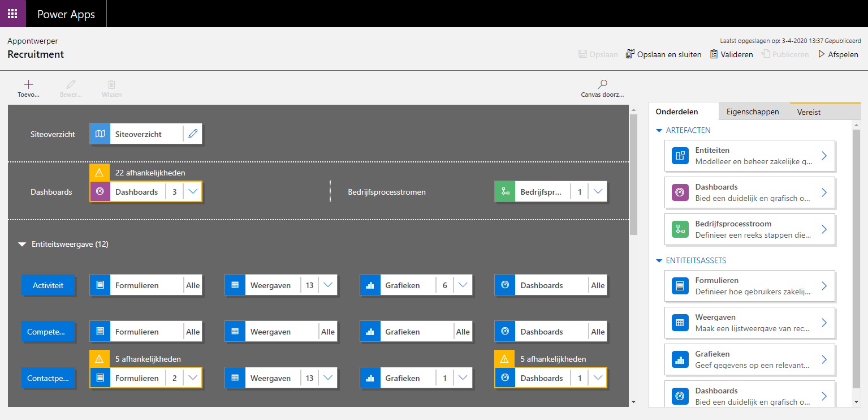Viewport: 868px width, 420px height.
Task: Click Contactpe... Formulieren 5 afhankelijkheden warning icon
Action: [100, 359]
